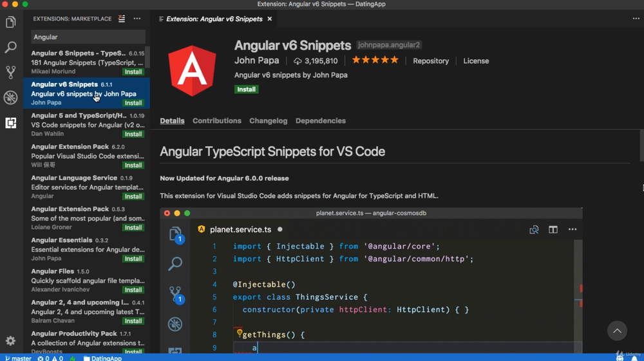Image resolution: width=644 pixels, height=361 pixels.
Task: Click the master branch status bar item
Action: [18, 358]
